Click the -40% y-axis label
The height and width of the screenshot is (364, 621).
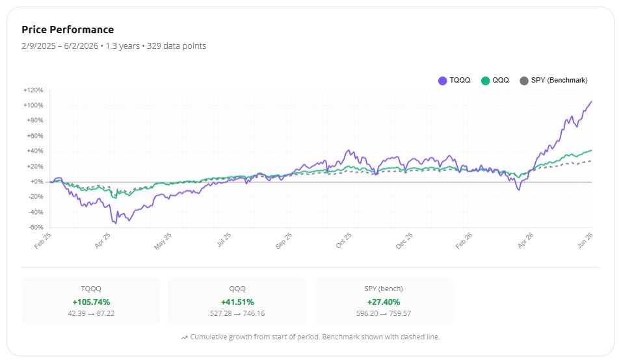[36, 213]
